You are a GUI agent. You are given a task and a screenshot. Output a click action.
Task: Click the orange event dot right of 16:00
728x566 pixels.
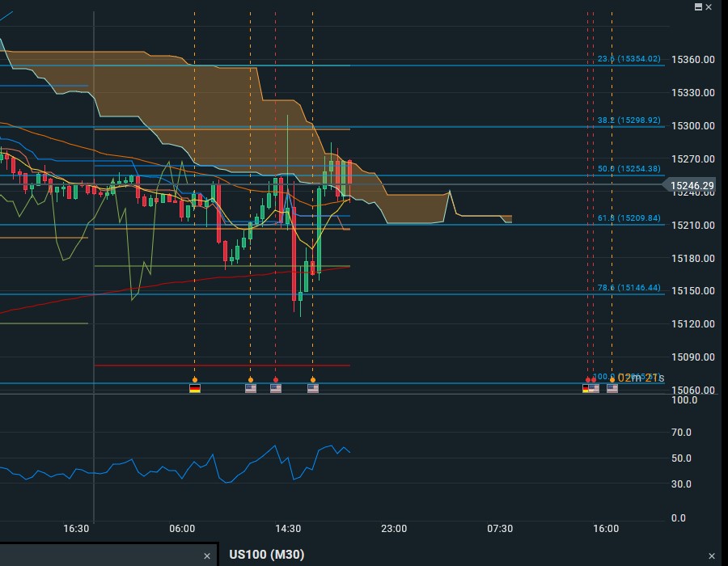(x=612, y=380)
